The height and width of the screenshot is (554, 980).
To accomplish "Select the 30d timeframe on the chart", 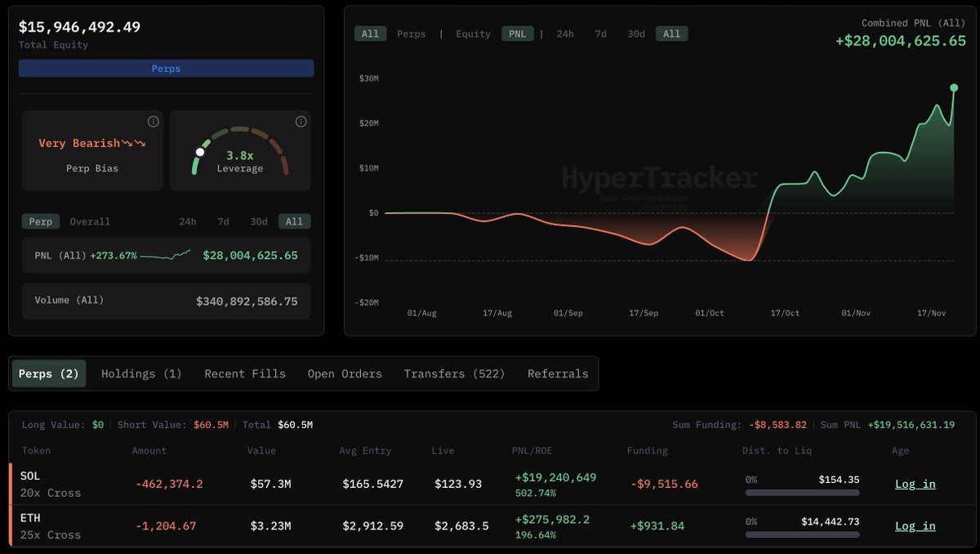I will (635, 34).
